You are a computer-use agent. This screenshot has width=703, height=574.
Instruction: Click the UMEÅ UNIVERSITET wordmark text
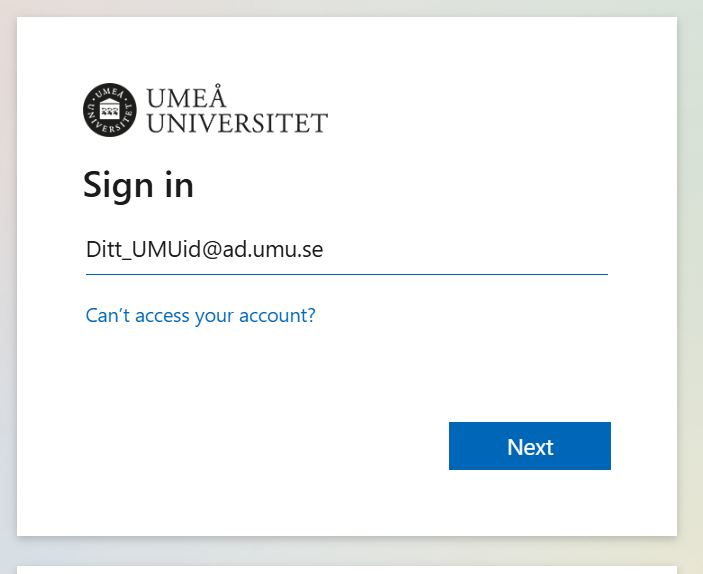pos(236,111)
